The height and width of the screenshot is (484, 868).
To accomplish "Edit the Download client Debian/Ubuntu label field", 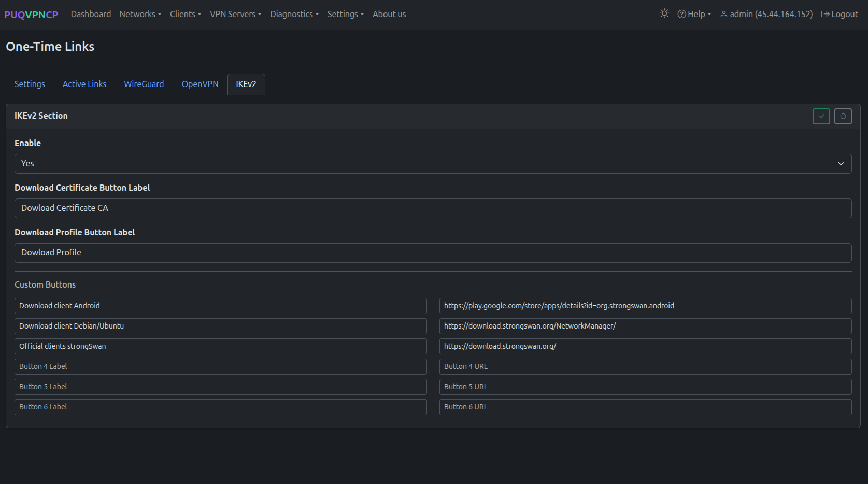I will (x=221, y=326).
